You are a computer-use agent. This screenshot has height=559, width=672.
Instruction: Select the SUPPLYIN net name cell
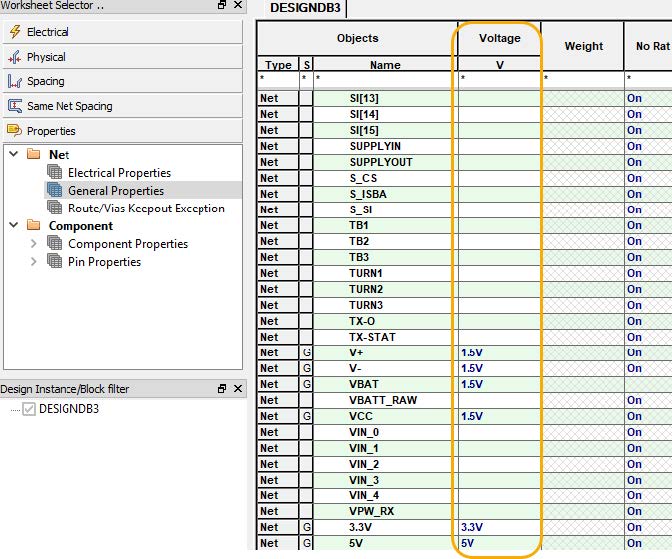[x=385, y=146]
